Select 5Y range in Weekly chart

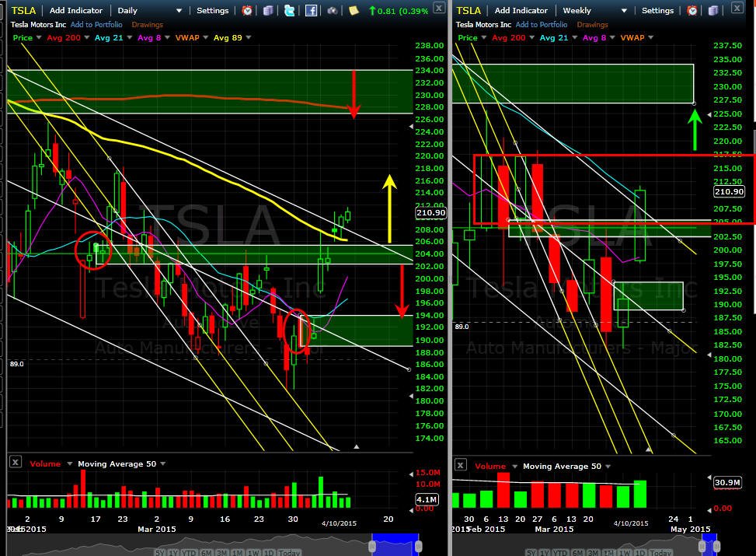pos(531,553)
